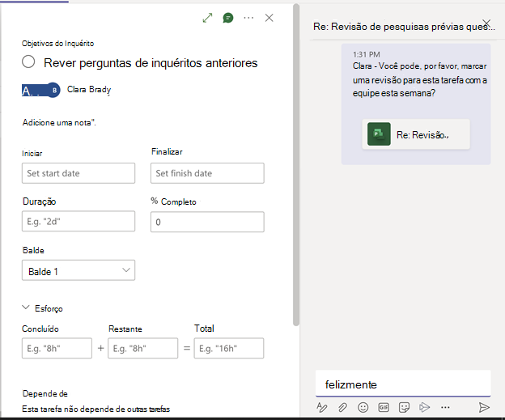The width and height of the screenshot is (505, 420).
Task: Click the Objetivos do Inquérito project label
Action: point(58,44)
